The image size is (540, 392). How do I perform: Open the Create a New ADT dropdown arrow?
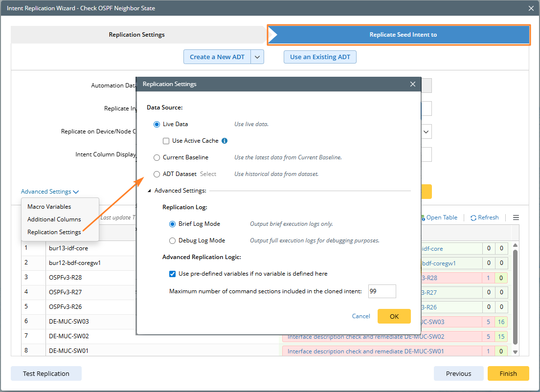(x=257, y=57)
